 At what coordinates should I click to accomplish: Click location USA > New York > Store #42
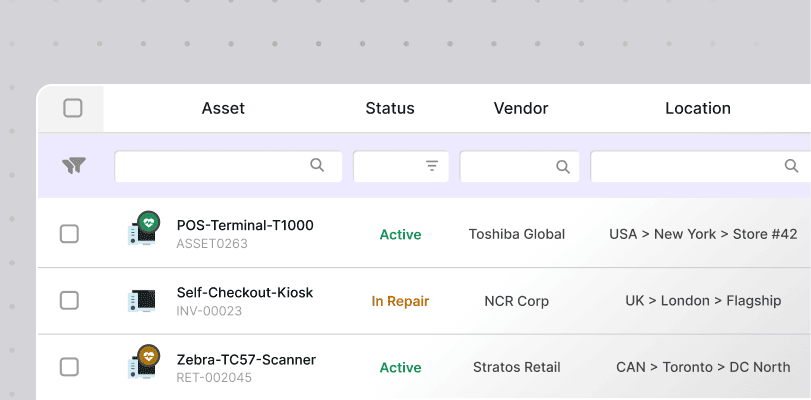703,234
